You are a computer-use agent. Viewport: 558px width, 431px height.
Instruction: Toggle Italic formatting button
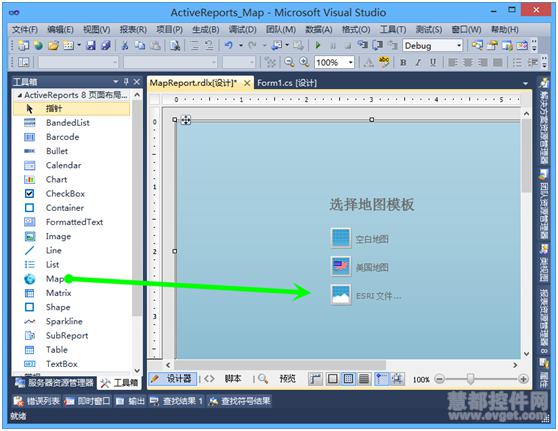(418, 63)
